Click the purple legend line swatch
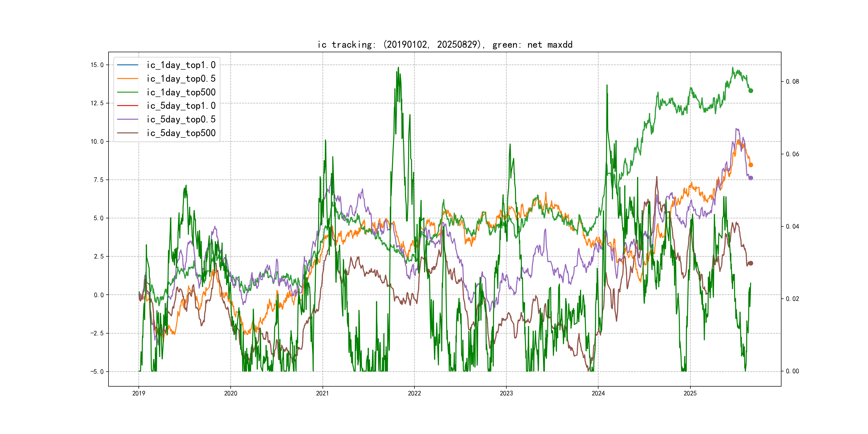This screenshot has height=434, width=868. (128, 119)
